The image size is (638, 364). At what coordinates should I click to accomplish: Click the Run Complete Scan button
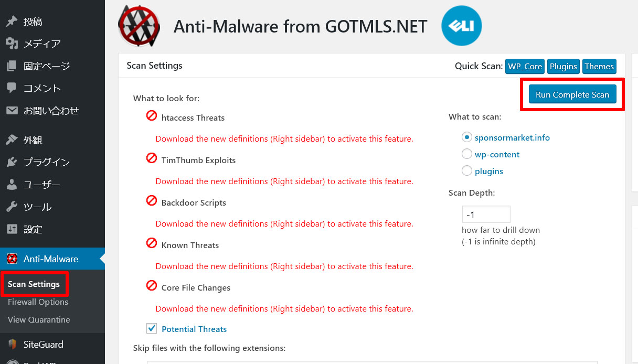click(x=572, y=94)
